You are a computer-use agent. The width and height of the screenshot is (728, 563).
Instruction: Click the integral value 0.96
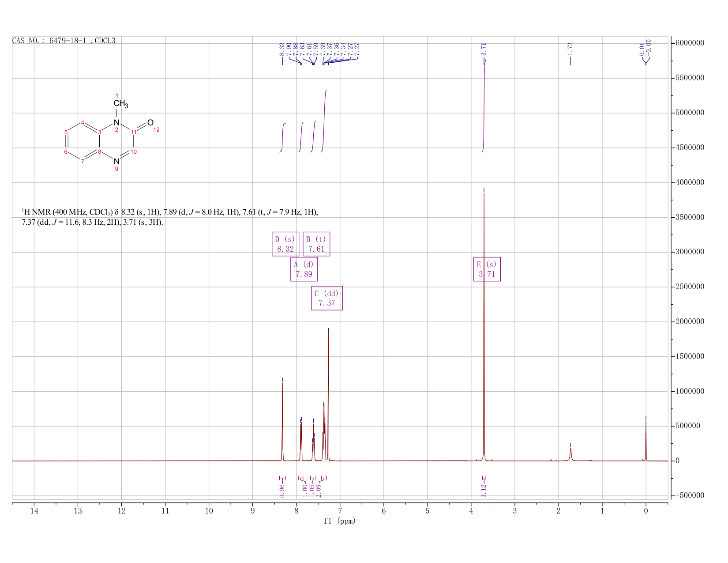click(282, 491)
